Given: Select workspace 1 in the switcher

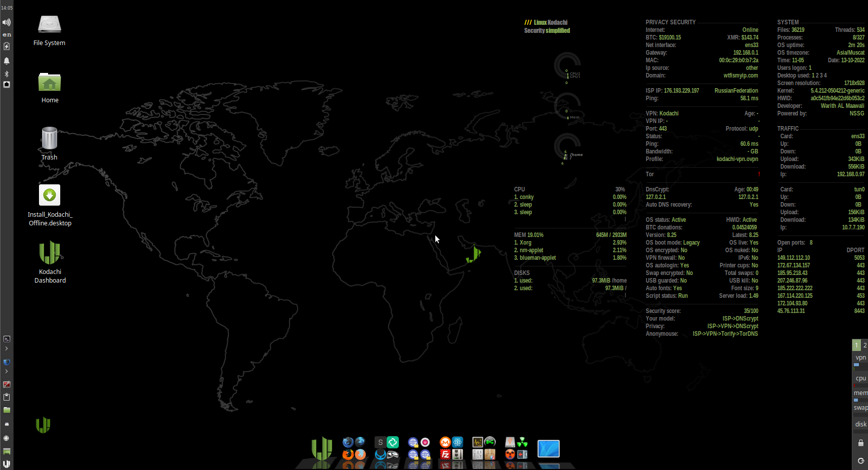Looking at the screenshot, I should pos(856,345).
